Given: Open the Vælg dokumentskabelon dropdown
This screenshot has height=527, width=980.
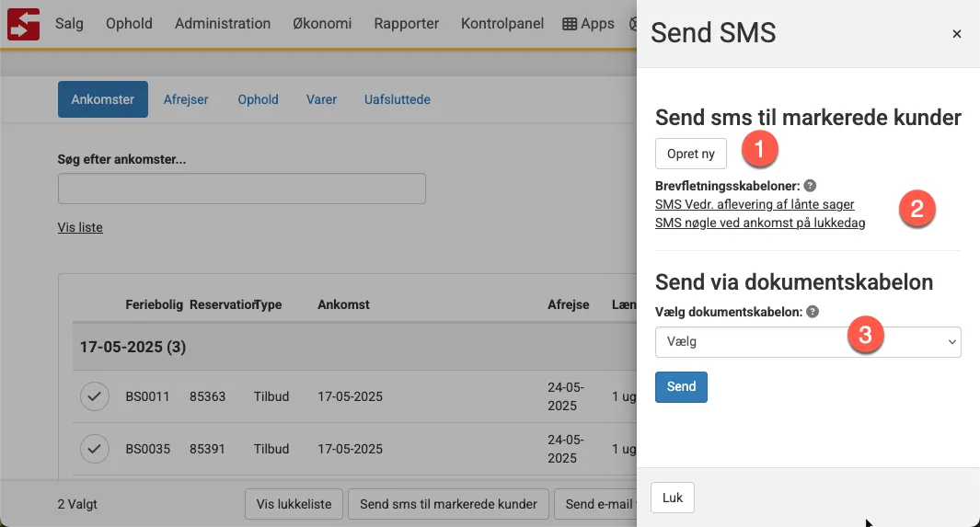Looking at the screenshot, I should [x=808, y=342].
